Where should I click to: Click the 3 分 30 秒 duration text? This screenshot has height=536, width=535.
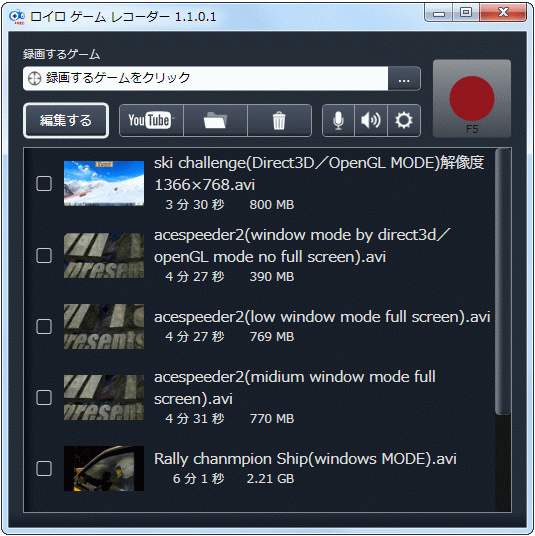click(x=195, y=205)
